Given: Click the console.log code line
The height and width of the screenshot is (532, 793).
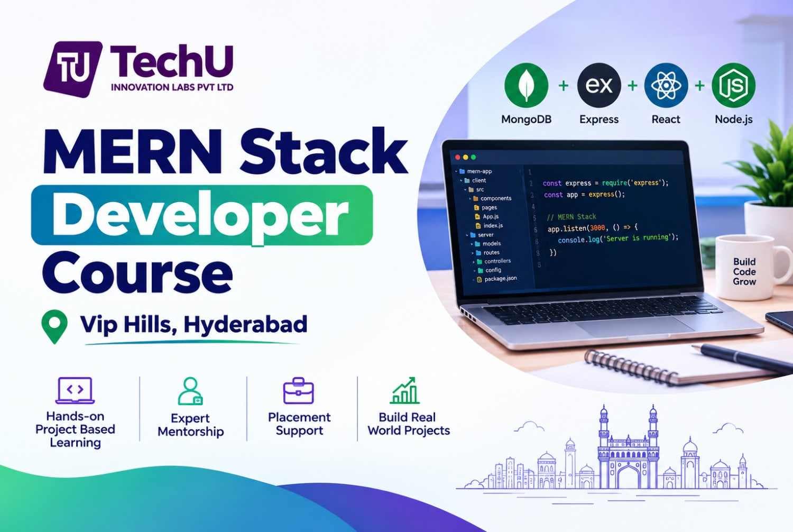Looking at the screenshot, I should coord(618,239).
